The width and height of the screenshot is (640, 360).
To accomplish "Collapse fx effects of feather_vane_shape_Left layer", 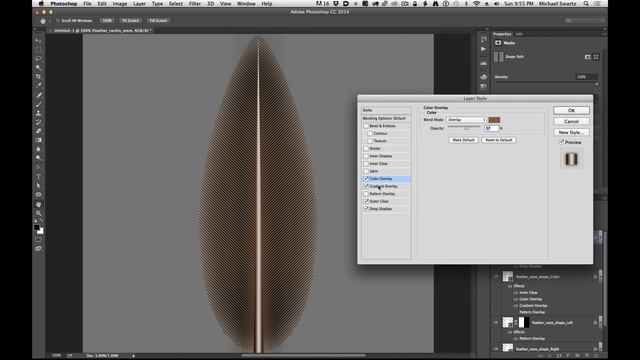I will point(600,321).
